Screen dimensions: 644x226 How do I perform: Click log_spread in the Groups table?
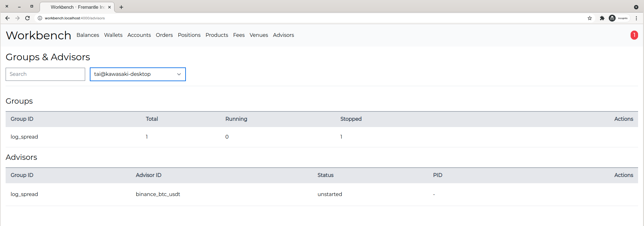tap(24, 137)
